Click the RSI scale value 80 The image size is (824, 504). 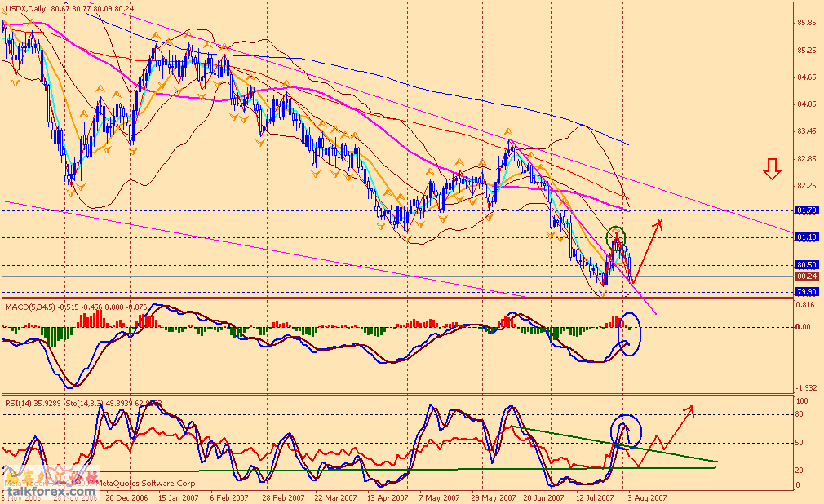tap(800, 414)
